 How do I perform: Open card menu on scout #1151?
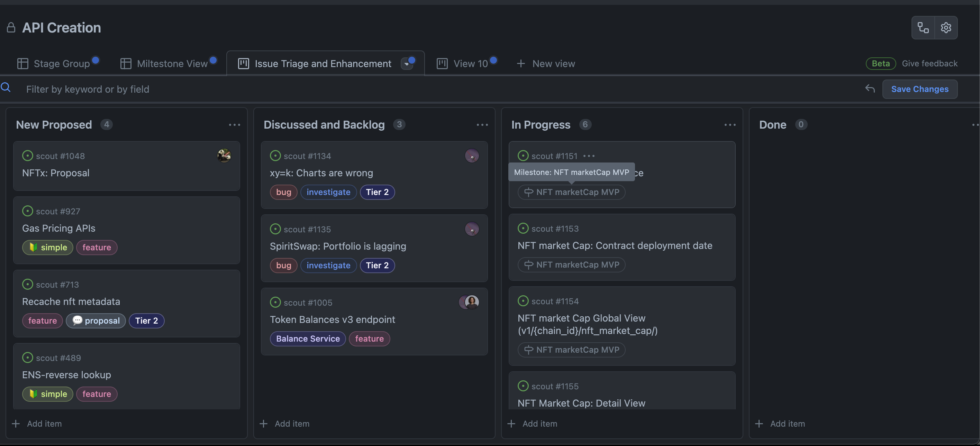589,156
